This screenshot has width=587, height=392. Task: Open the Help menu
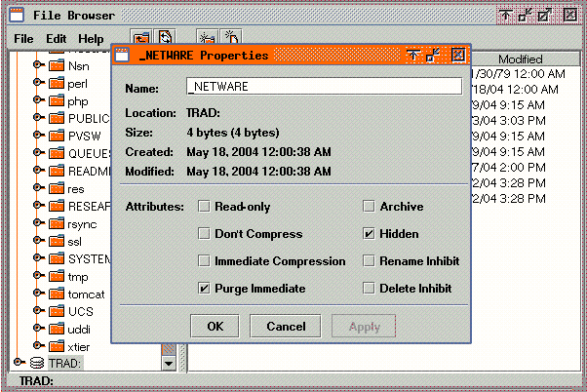91,39
